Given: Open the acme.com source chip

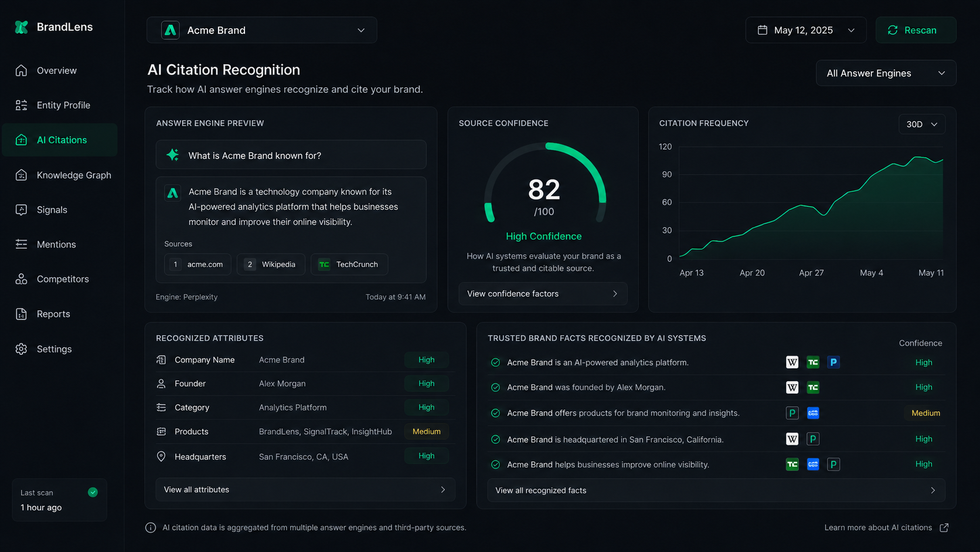Looking at the screenshot, I should [x=198, y=265].
